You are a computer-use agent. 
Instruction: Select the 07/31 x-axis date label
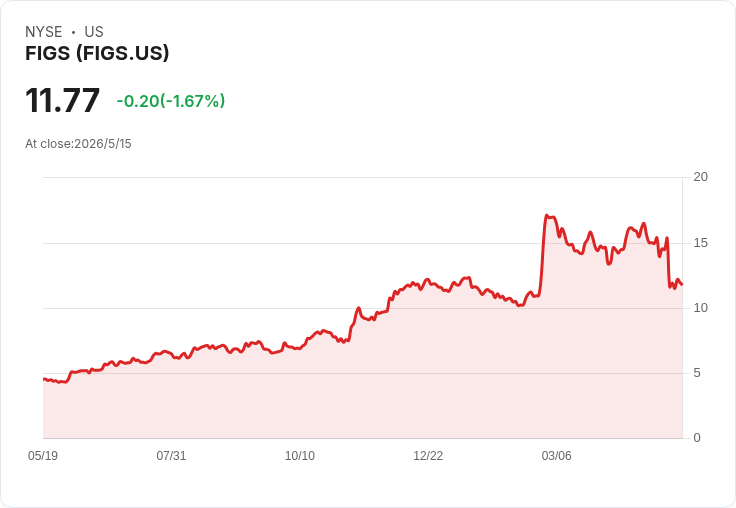(171, 456)
